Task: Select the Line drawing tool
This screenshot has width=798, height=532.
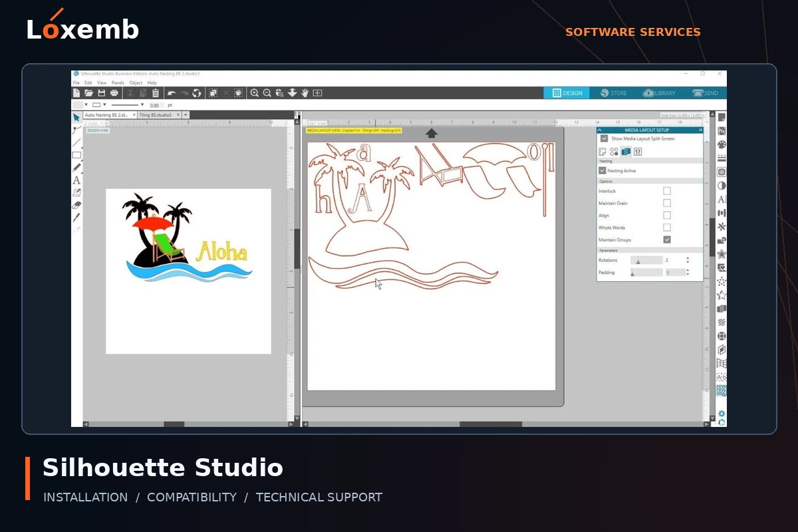Action: click(x=77, y=142)
